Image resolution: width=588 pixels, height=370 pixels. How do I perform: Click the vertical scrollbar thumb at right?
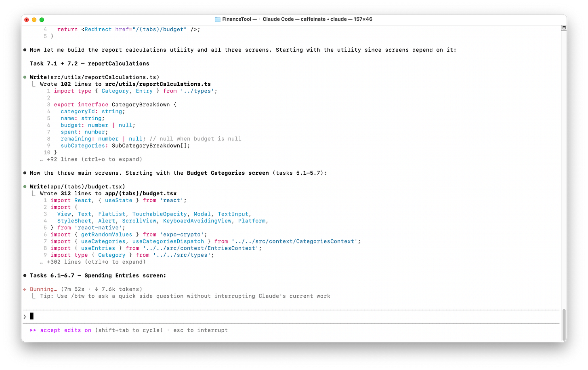[x=564, y=325]
